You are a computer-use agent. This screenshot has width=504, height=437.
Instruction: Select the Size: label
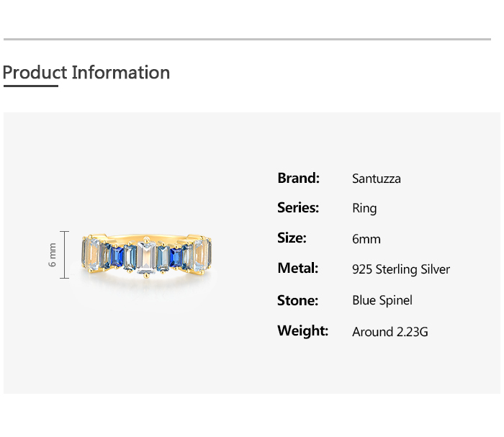point(292,238)
